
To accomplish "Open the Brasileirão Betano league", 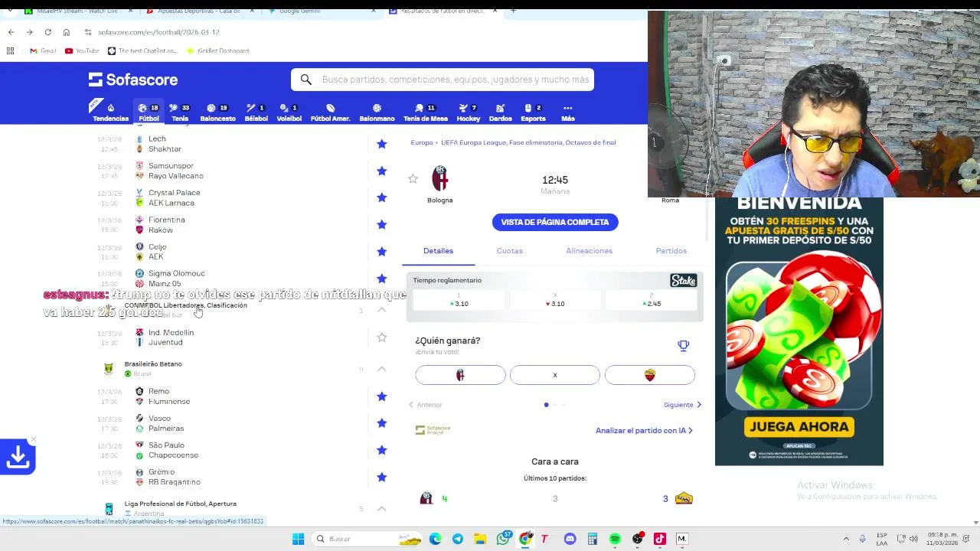I will (153, 364).
